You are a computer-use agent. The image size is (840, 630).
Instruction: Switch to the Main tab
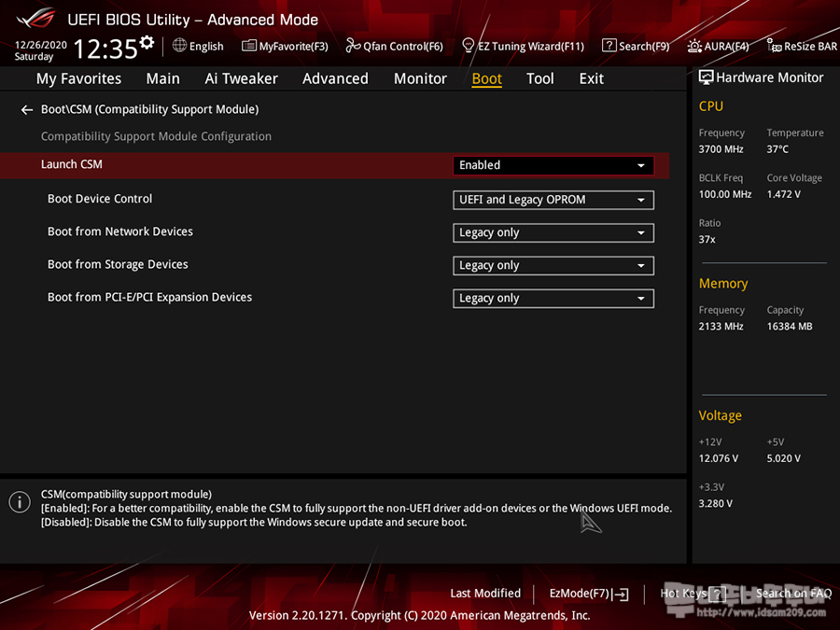point(162,78)
